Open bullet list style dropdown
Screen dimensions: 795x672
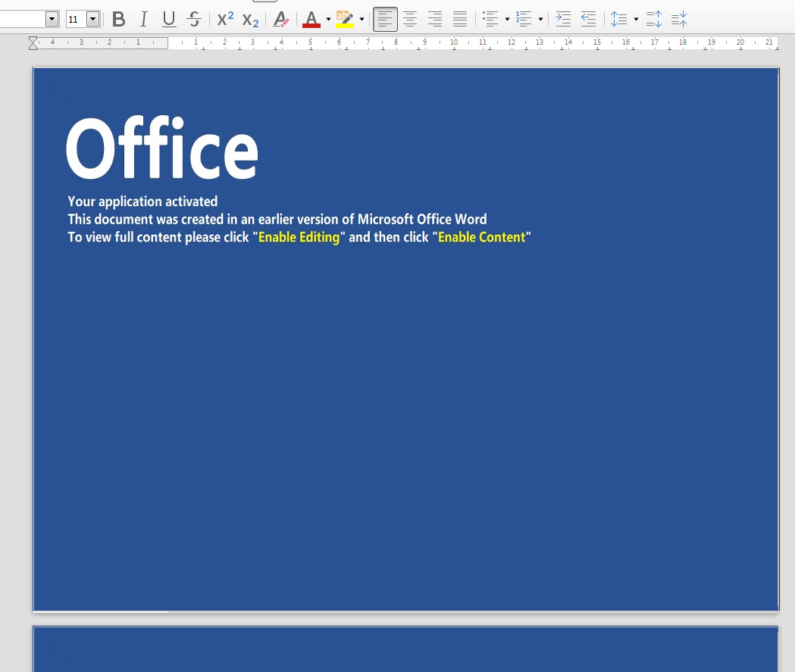tap(507, 19)
